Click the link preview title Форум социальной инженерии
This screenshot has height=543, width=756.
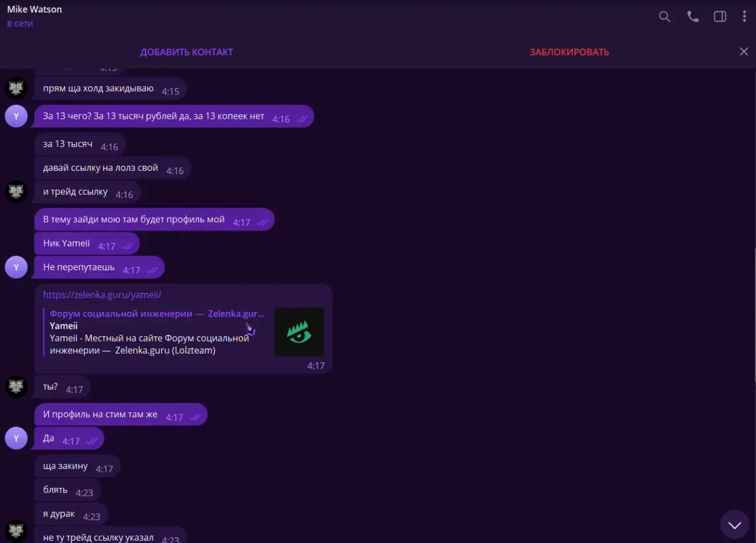click(x=121, y=314)
